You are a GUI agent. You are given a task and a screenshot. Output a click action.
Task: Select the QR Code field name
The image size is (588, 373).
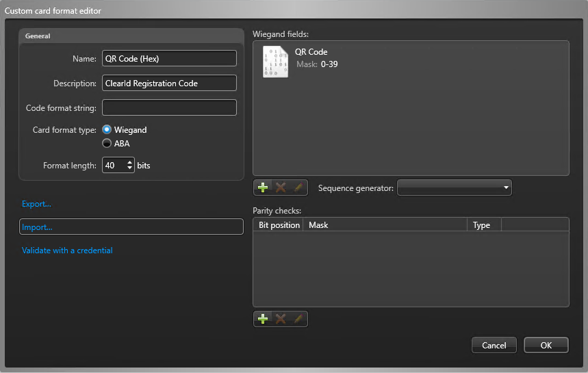(x=311, y=52)
